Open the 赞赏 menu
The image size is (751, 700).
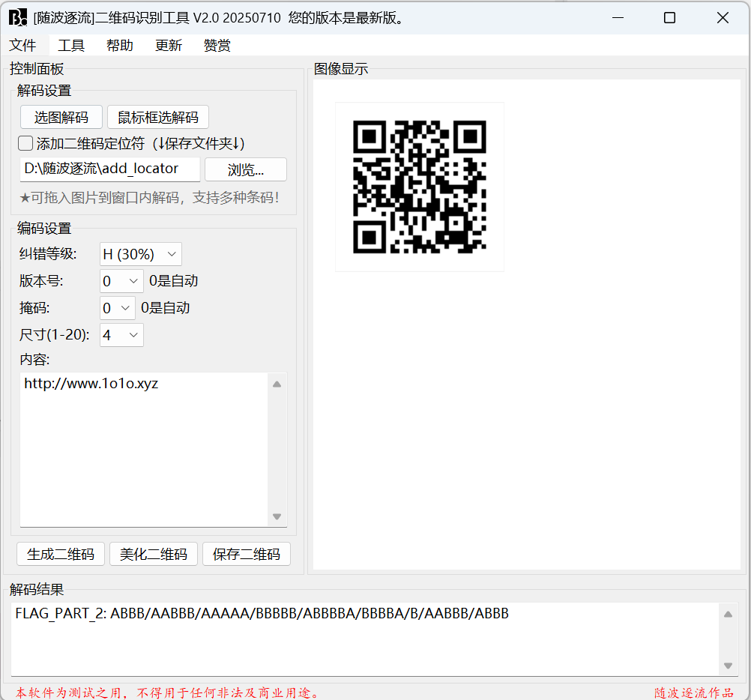tap(217, 46)
